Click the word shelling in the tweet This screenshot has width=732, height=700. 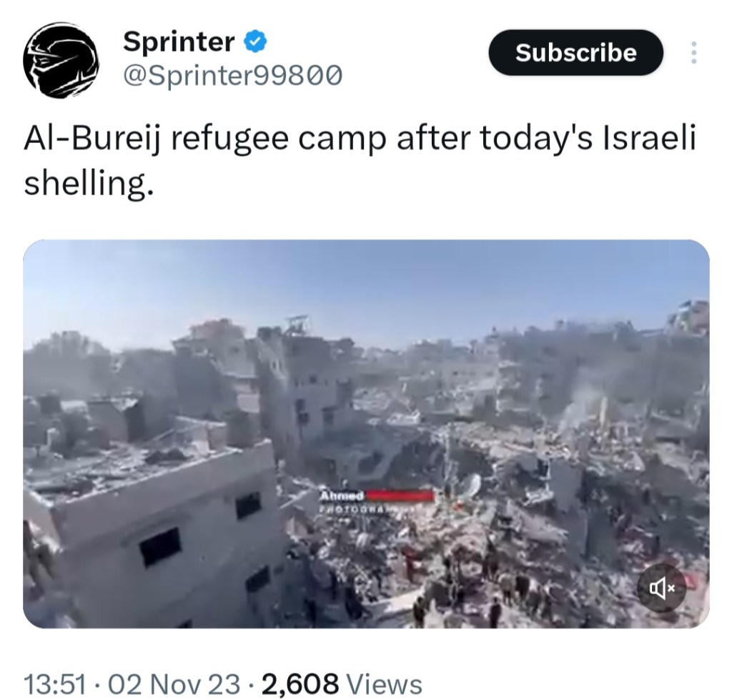point(88,182)
